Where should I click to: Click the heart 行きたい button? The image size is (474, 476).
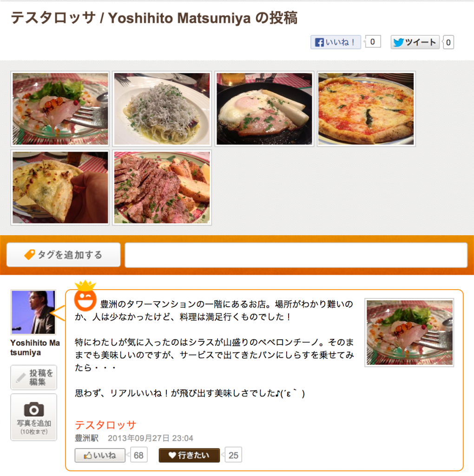coord(189,455)
